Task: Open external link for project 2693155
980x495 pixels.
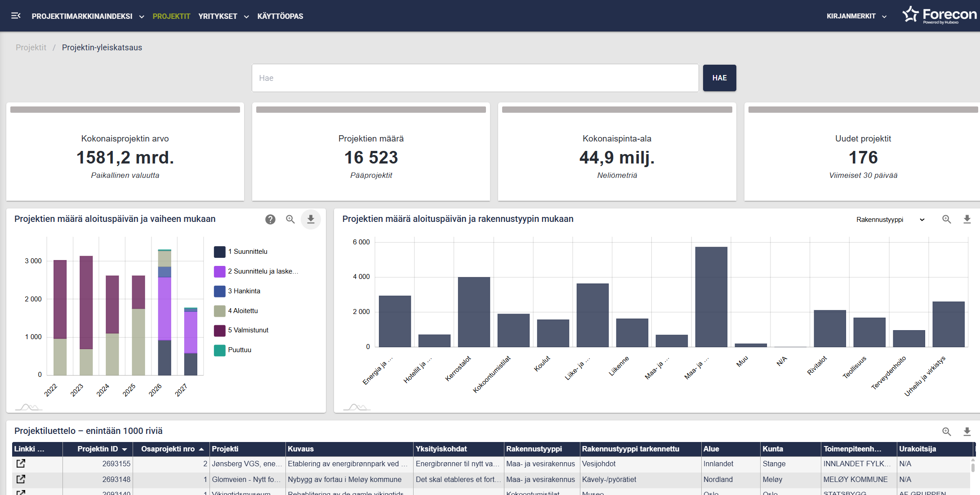Action: [21, 463]
